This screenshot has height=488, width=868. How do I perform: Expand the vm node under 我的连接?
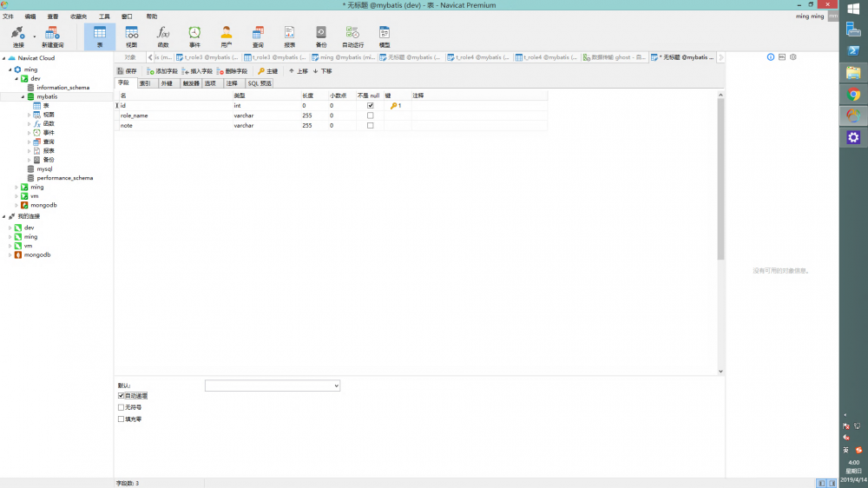click(10, 246)
